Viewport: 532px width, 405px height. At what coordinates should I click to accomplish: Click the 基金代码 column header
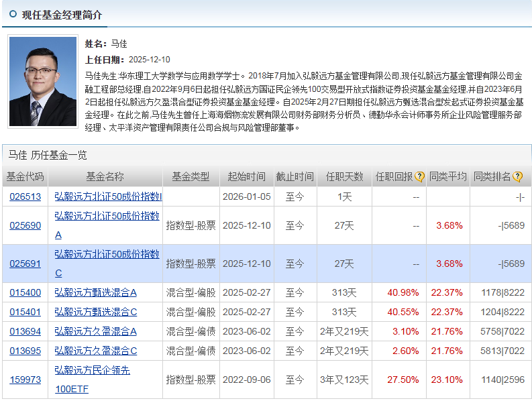pyautogui.click(x=25, y=177)
